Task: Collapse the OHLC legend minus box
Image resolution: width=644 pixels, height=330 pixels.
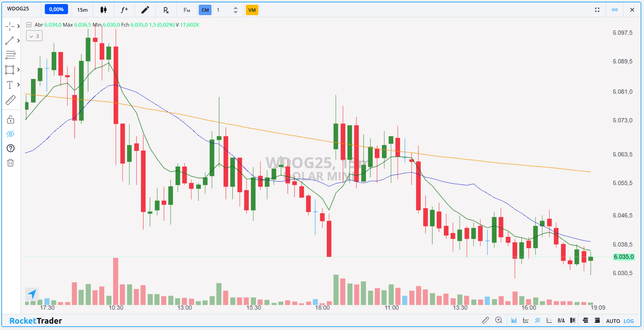Action: 29,25
